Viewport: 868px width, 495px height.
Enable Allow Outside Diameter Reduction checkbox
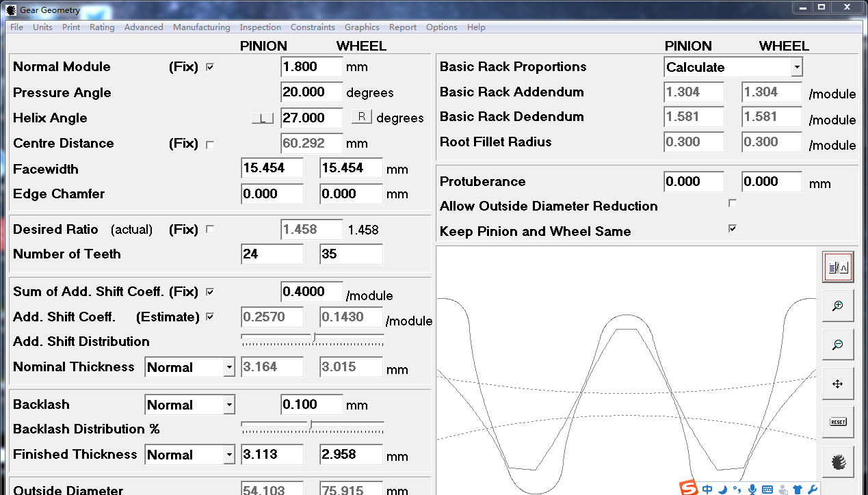coord(733,203)
